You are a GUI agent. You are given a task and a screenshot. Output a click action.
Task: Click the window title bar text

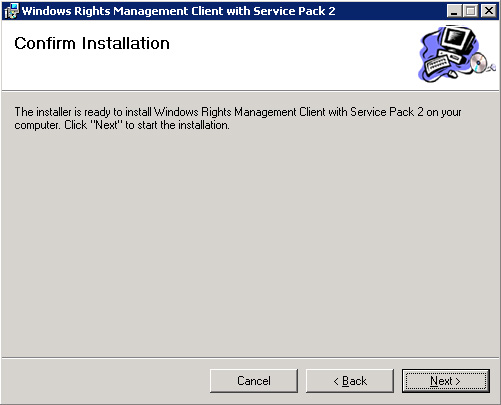[179, 11]
